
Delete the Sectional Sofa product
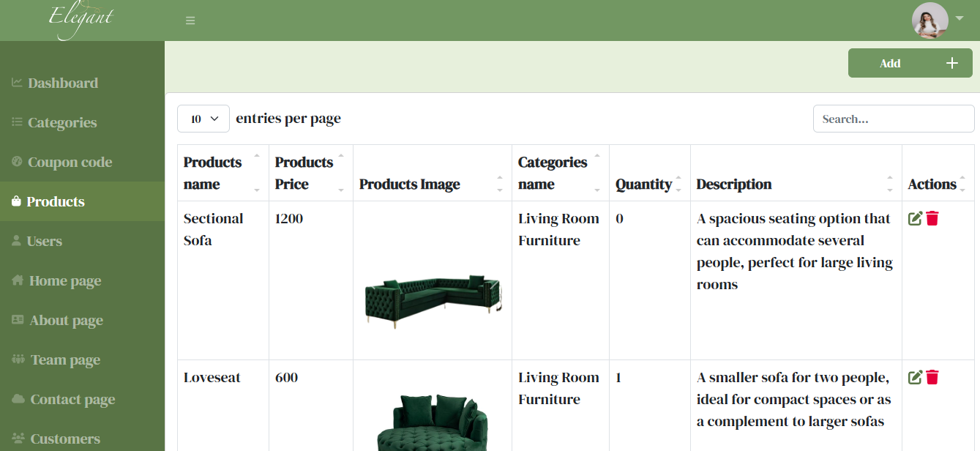pyautogui.click(x=932, y=218)
